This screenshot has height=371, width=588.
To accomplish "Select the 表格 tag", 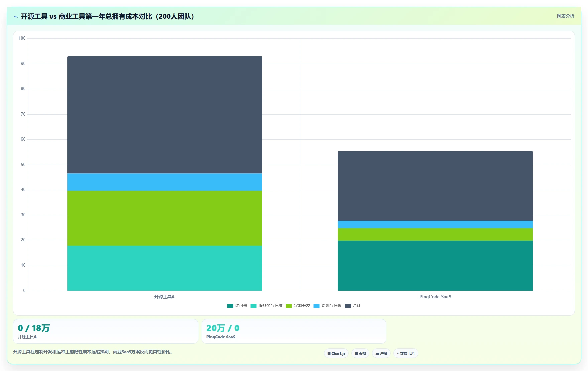I will click(360, 353).
